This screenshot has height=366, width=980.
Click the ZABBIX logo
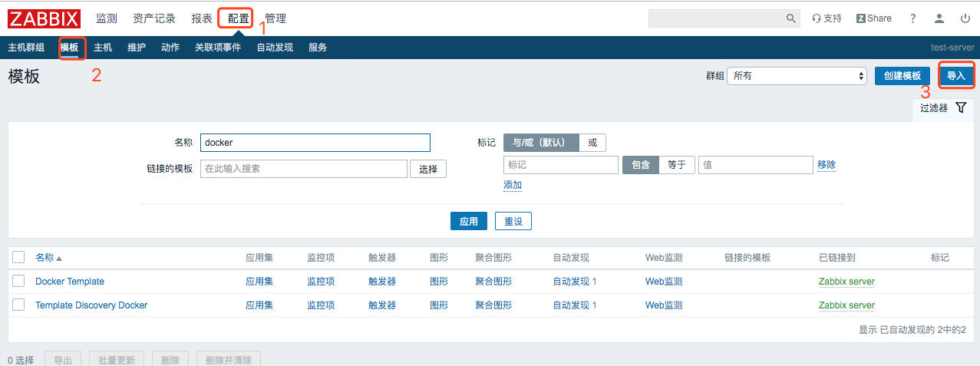[45, 18]
